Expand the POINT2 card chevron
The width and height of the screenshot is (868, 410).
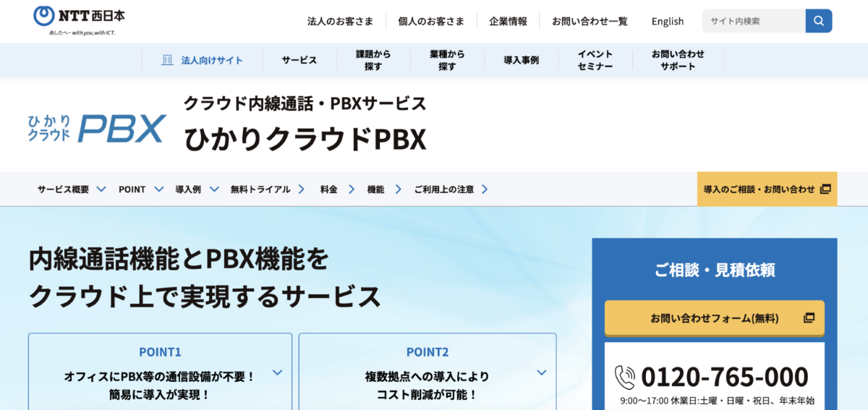coord(542,373)
